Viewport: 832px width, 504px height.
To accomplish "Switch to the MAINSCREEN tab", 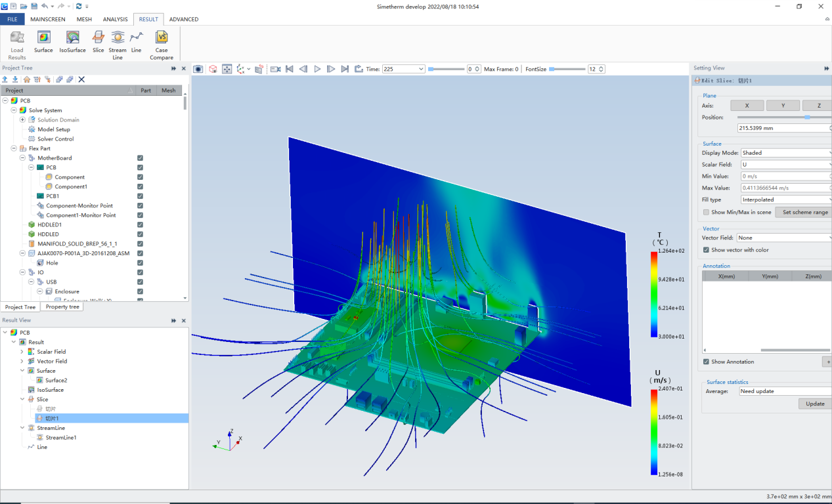I will pos(48,19).
